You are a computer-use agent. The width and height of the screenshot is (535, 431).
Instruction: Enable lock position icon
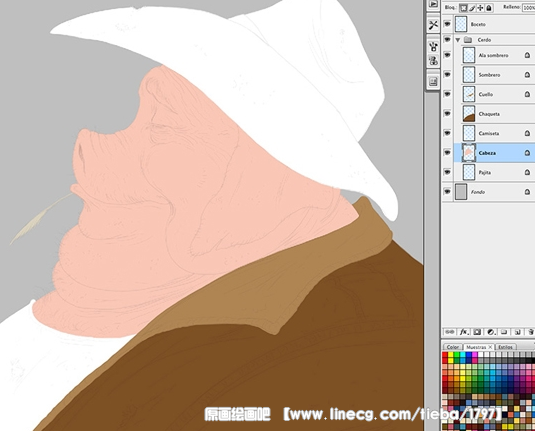pos(480,8)
